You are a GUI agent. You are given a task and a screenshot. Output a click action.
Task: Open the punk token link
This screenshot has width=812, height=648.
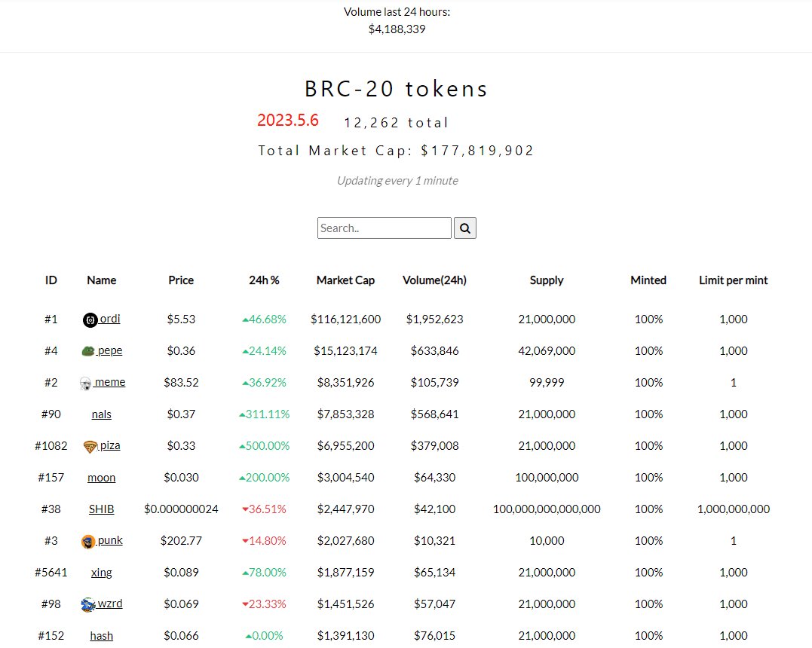pyautogui.click(x=110, y=540)
